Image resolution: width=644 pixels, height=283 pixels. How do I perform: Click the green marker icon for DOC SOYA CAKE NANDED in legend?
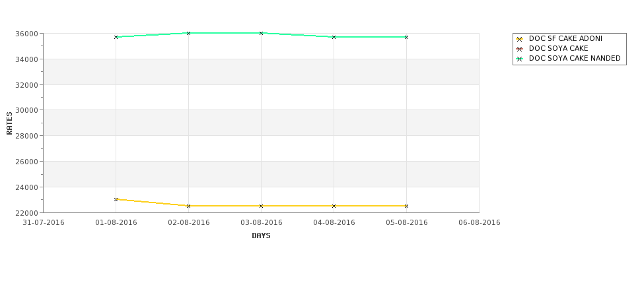pyautogui.click(x=519, y=59)
